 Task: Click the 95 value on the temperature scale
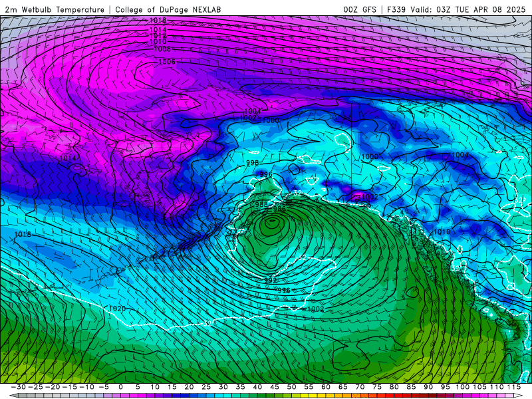[445, 387]
